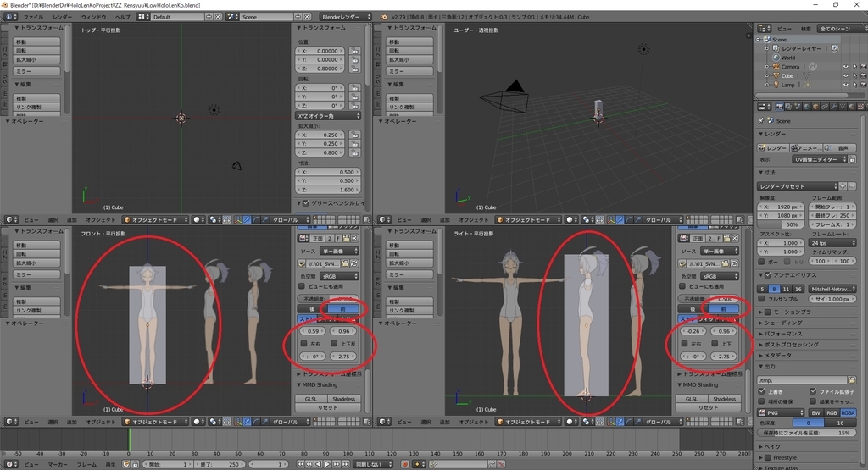
Task: Click the レンダー render image button
Action: pos(773,148)
